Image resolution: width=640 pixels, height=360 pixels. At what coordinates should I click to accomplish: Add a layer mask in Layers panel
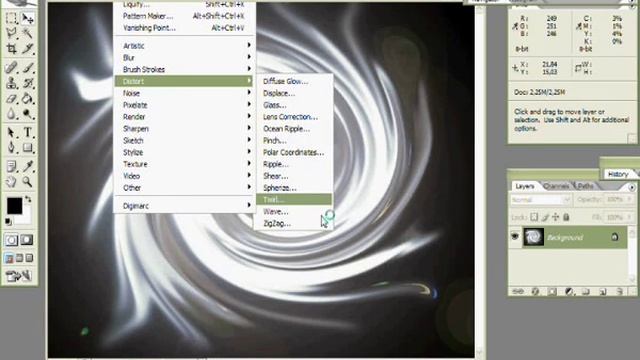point(552,291)
